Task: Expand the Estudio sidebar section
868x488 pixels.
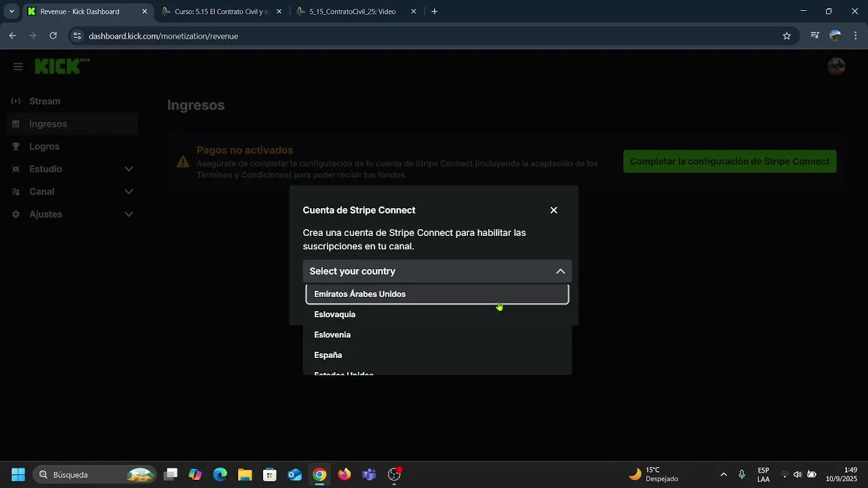Action: point(73,169)
